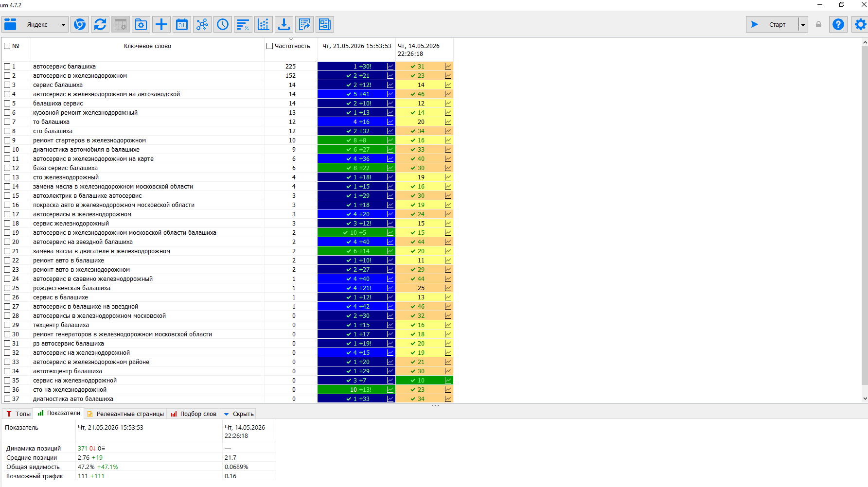Viewport: 868px width, 487px height.
Task: Click the scroll-down arrow of table scrollbar
Action: pos(865,399)
